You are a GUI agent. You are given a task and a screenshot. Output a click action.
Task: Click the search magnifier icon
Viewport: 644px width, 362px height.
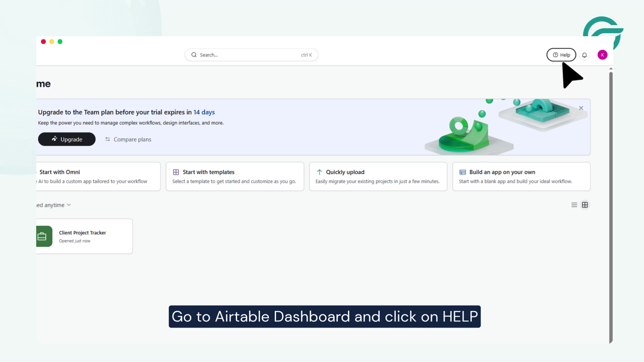194,55
